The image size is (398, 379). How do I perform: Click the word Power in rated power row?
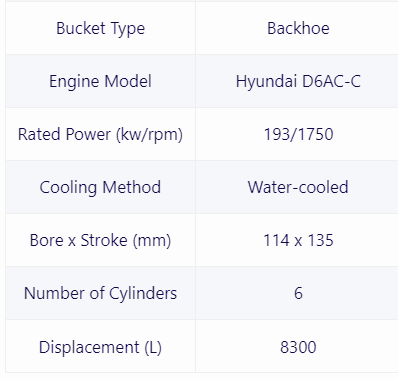click(88, 134)
